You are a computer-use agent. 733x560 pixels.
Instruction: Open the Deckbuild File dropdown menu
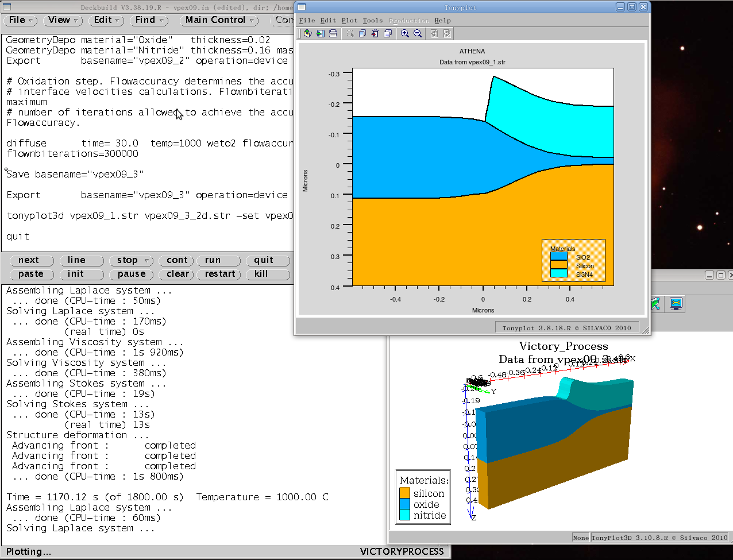click(21, 20)
